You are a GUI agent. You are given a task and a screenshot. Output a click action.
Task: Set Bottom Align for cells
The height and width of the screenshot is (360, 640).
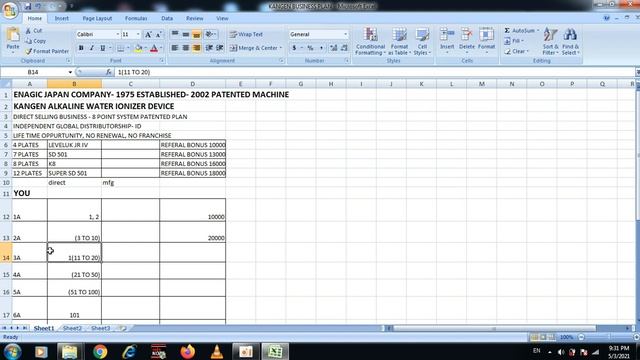(196, 34)
